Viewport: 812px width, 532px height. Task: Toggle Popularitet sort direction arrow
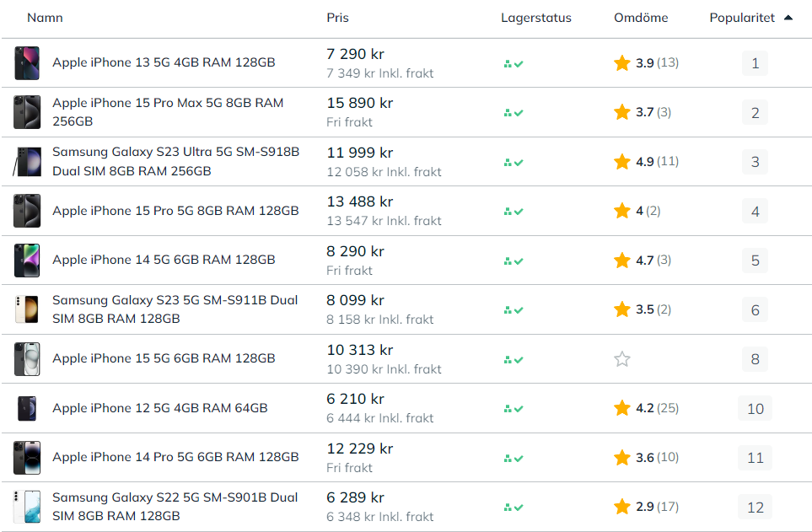click(788, 18)
